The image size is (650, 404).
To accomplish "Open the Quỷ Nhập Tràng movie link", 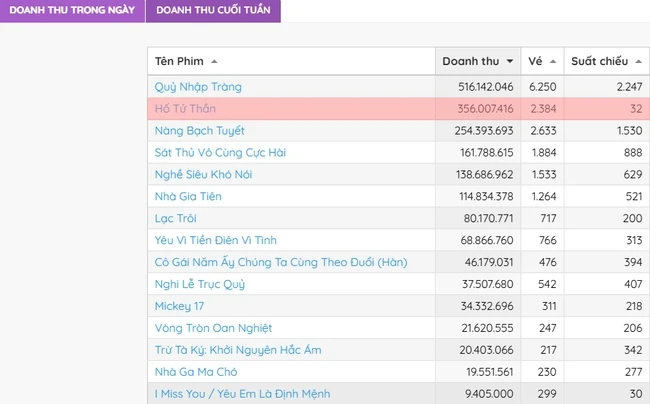I will click(x=198, y=87).
